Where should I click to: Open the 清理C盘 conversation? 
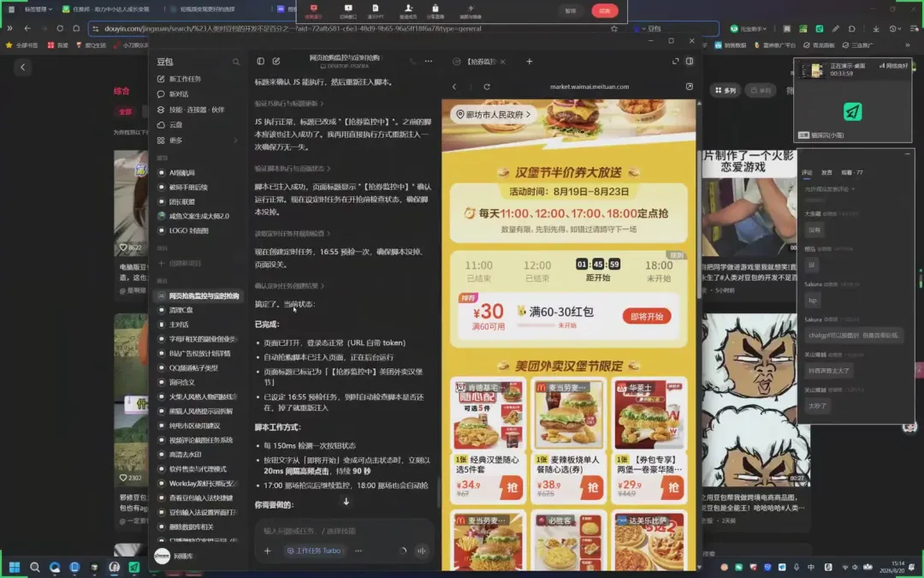click(x=181, y=310)
